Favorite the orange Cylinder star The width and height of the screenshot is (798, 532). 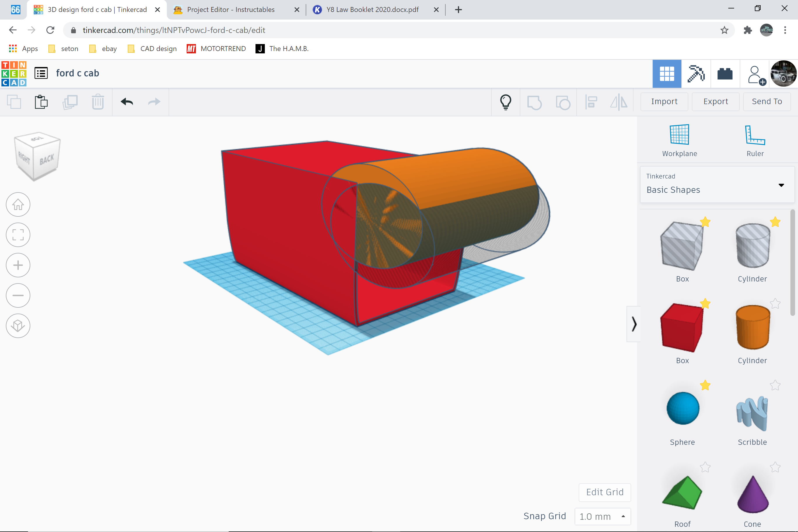[x=775, y=303]
